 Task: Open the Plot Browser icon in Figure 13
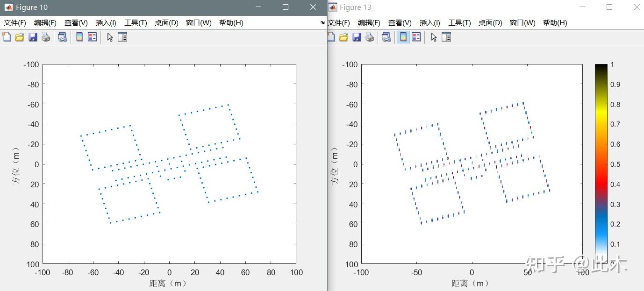click(445, 37)
